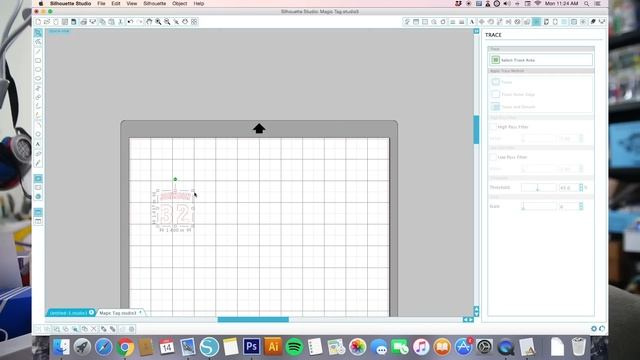Select the Knife tool in left toolbar
Screen dimensions: 640x360
point(38,163)
